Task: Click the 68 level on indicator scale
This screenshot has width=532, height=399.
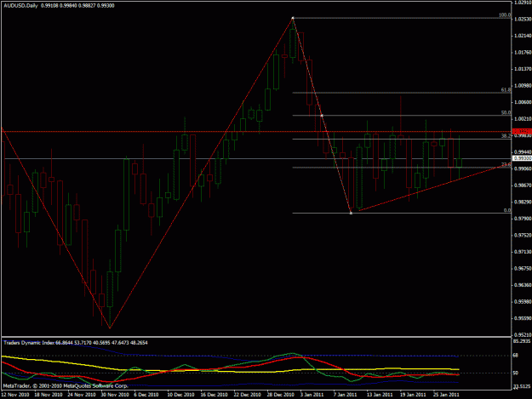Action: click(x=515, y=356)
